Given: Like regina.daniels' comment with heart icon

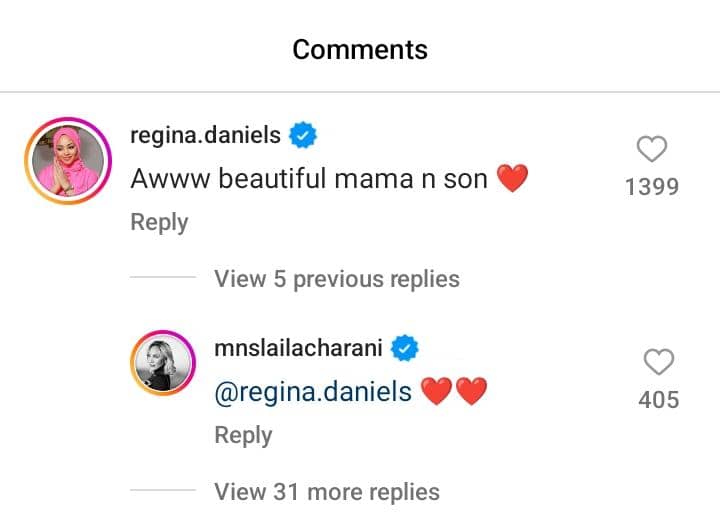Looking at the screenshot, I should pos(652,150).
